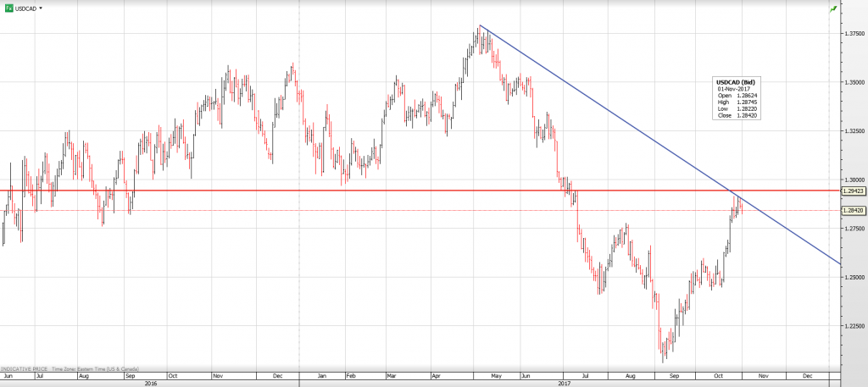Click the green Fx instrument icon
This screenshot has height=387, width=868.
tap(8, 8)
